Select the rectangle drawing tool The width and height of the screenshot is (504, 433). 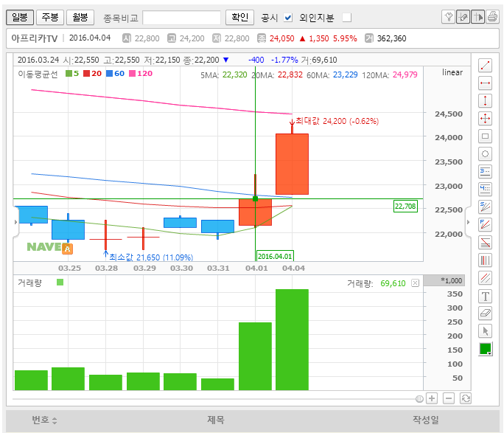(485, 136)
